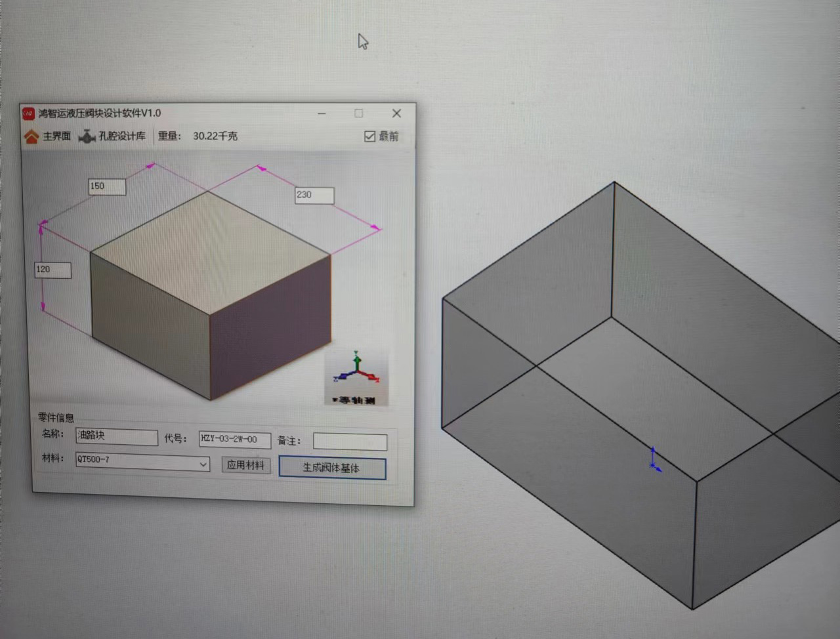
Task: Select the 230 length dimension field
Action: pos(314,195)
